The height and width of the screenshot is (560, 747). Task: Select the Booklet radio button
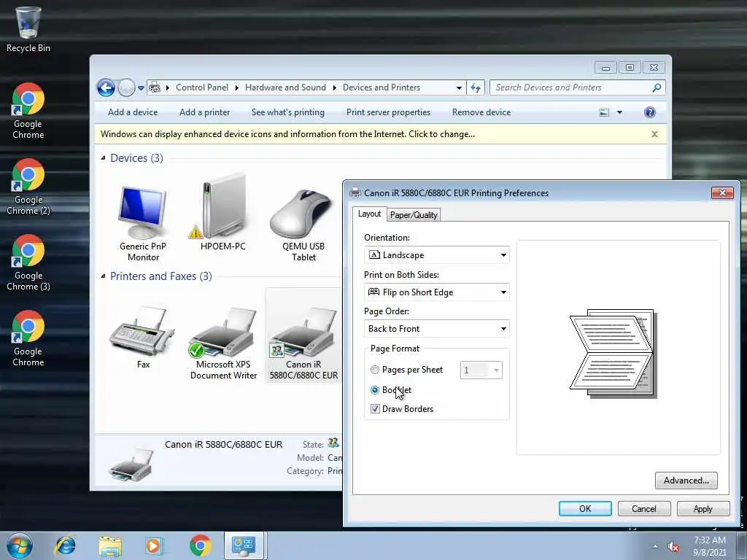coord(375,390)
